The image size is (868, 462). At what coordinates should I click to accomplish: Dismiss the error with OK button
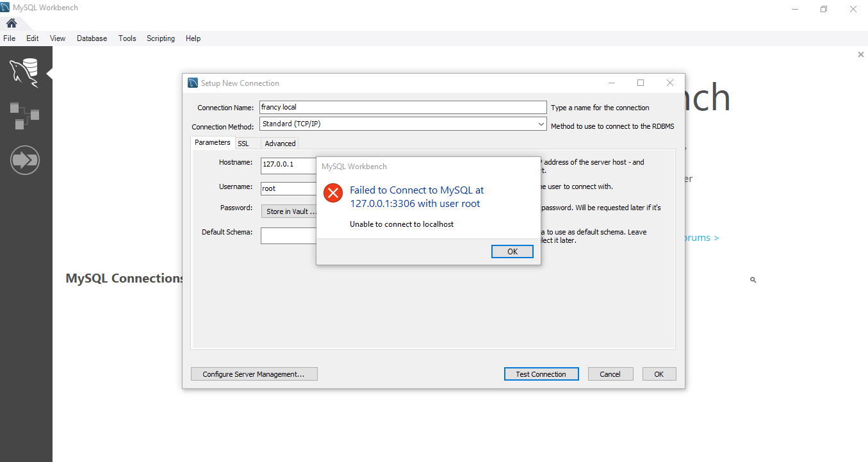[x=512, y=252]
